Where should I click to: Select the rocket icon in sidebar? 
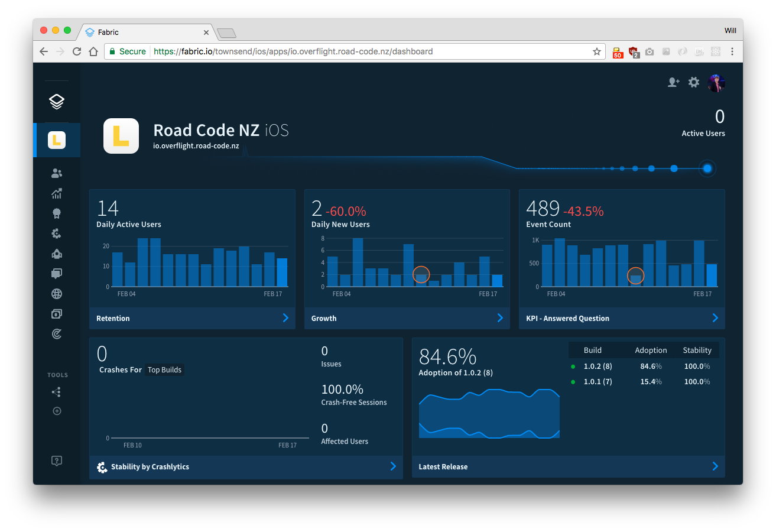coord(57,254)
